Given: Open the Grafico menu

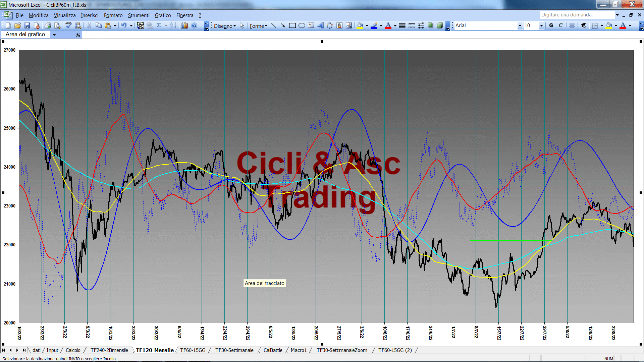Looking at the screenshot, I should 163,15.
